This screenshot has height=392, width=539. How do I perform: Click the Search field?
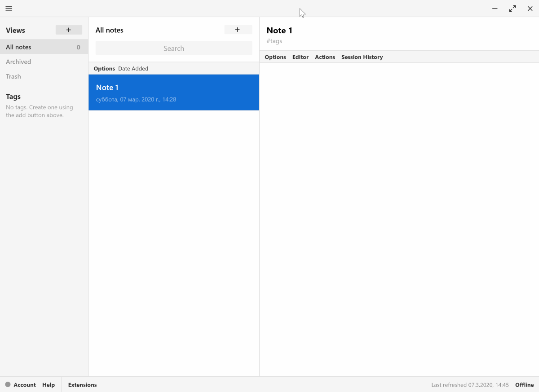(174, 48)
